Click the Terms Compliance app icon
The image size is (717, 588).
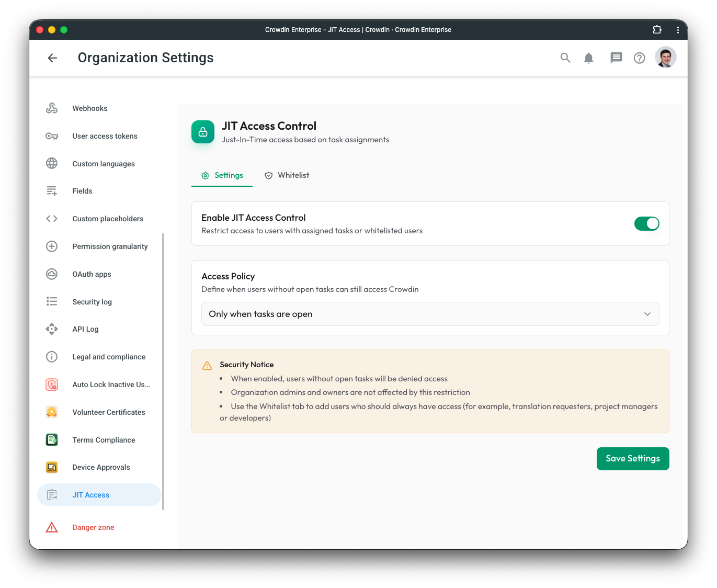click(52, 439)
